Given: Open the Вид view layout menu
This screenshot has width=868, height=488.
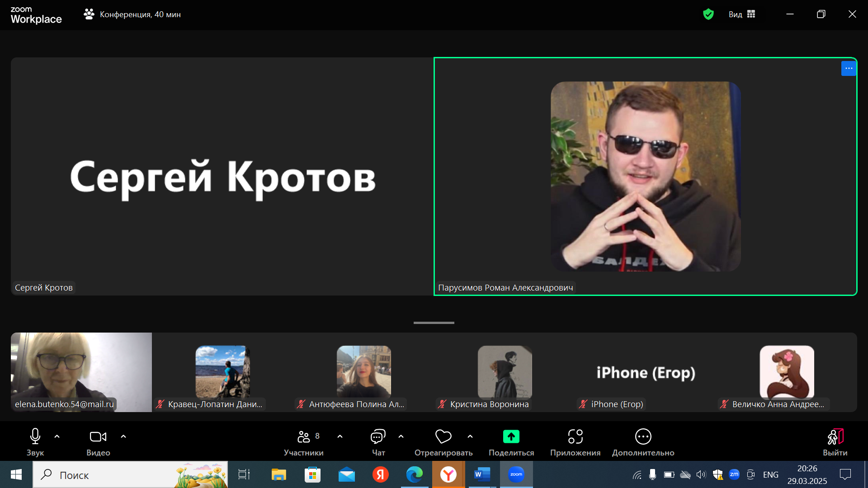Looking at the screenshot, I should (x=742, y=14).
